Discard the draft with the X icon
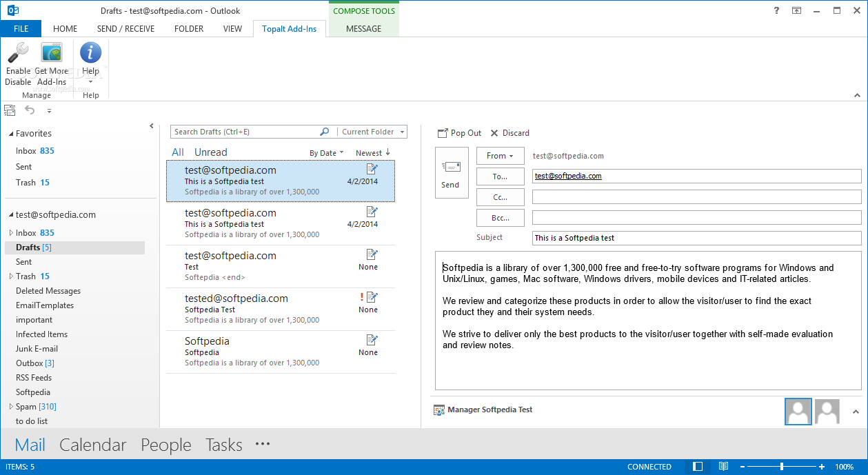 point(494,133)
